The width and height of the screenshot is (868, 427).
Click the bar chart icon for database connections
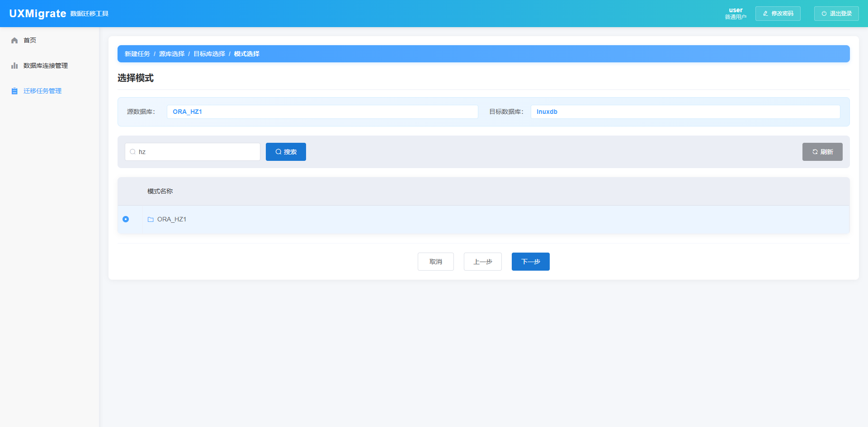coord(14,66)
